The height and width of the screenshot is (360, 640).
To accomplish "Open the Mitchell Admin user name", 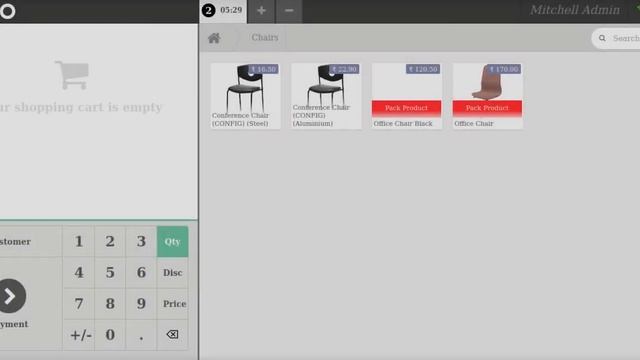I will (x=575, y=10).
